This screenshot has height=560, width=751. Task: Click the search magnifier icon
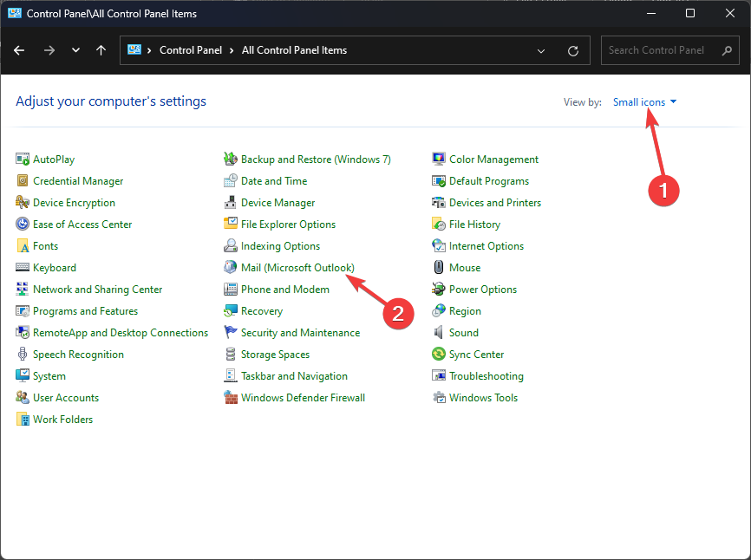(x=727, y=50)
